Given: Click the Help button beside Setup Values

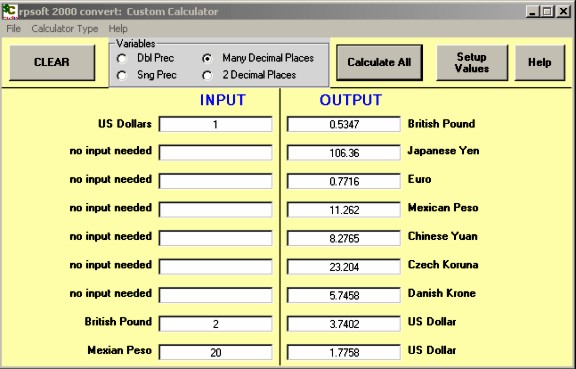Looking at the screenshot, I should 540,62.
